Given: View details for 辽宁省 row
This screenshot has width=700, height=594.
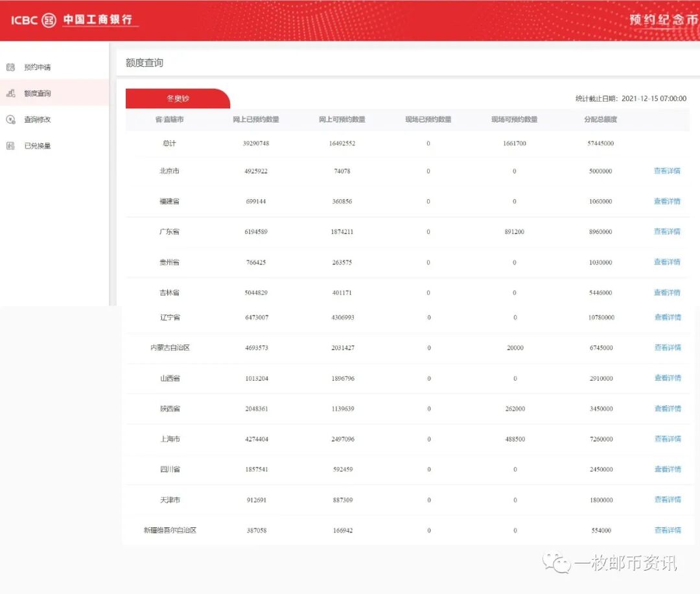Looking at the screenshot, I should tap(668, 317).
